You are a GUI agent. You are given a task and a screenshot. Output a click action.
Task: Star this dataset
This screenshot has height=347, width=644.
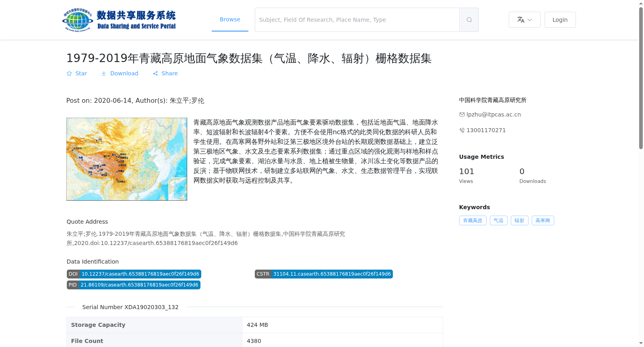pos(76,73)
